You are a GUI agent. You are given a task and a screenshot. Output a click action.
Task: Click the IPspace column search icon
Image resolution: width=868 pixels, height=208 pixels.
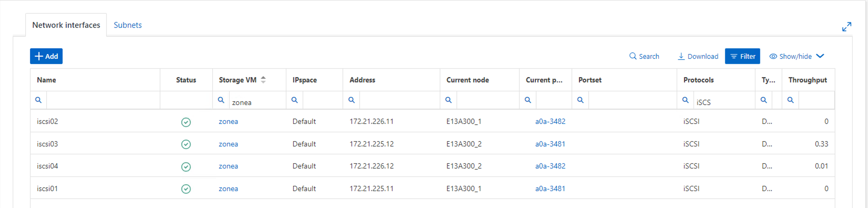pyautogui.click(x=294, y=100)
